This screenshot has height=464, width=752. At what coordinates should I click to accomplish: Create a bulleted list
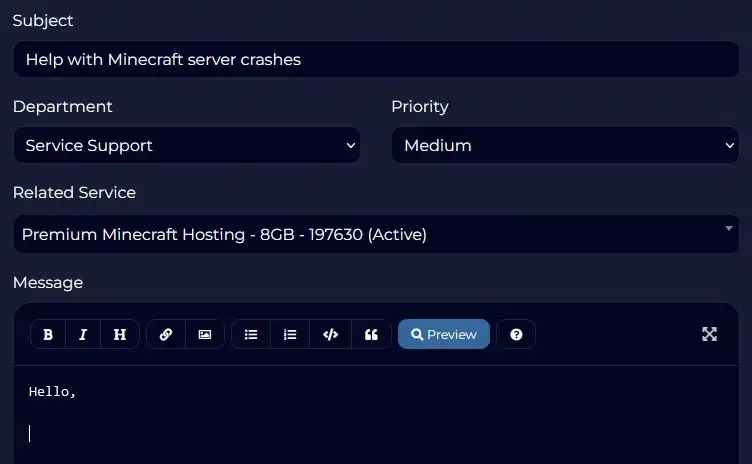pos(251,335)
